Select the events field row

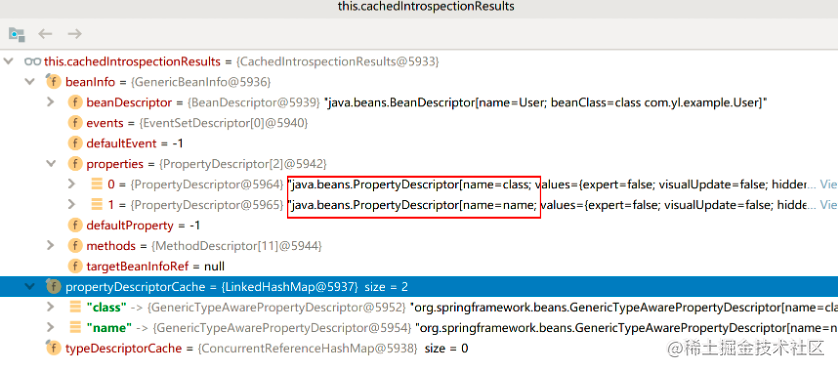(x=419, y=123)
